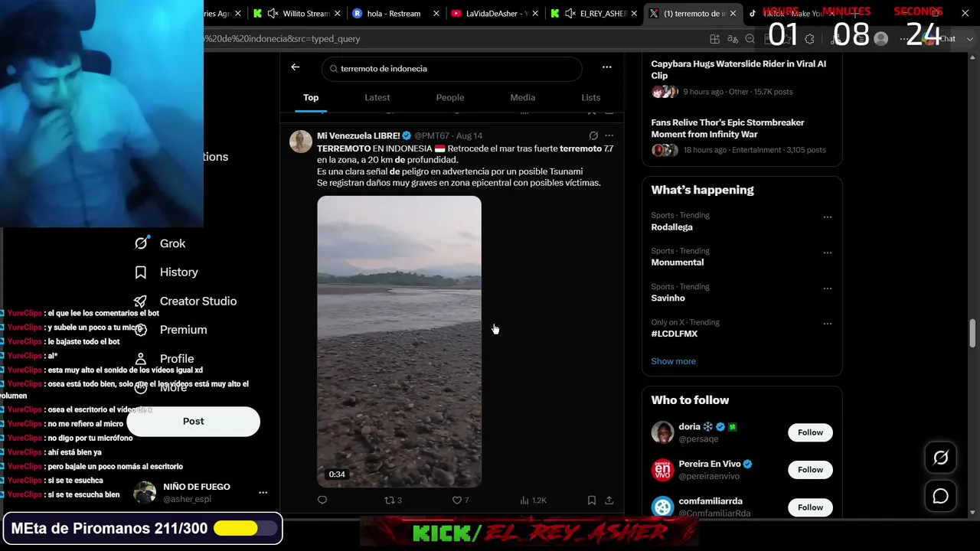Open more options for #LCDLFMX trend
This screenshot has width=980, height=551.
click(828, 324)
